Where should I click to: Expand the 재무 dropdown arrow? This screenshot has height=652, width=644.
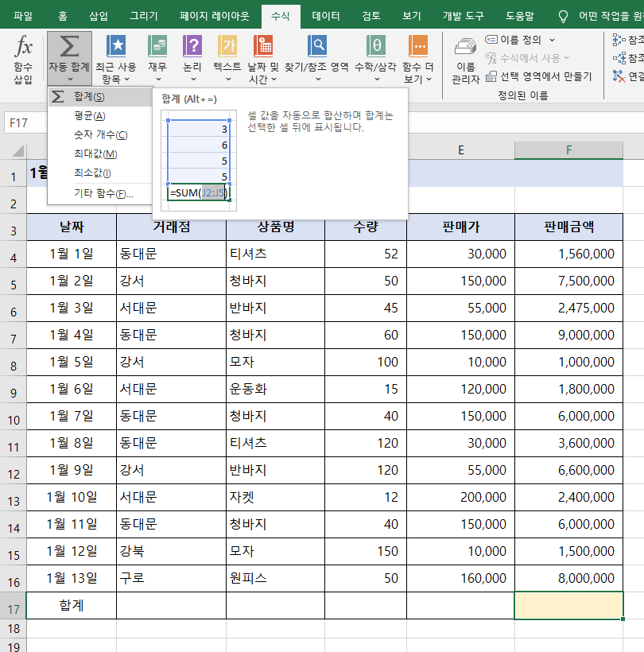click(x=158, y=79)
